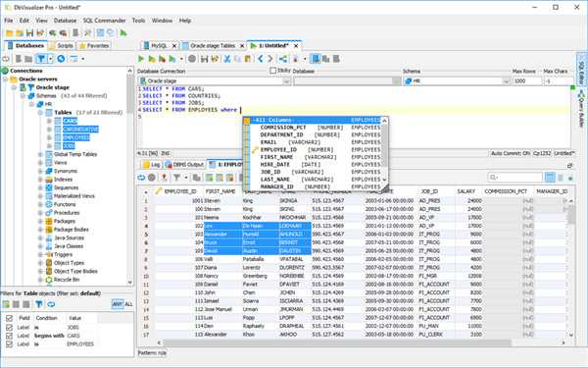Uncheck the filter row with value EMPLOYEES

click(x=9, y=343)
